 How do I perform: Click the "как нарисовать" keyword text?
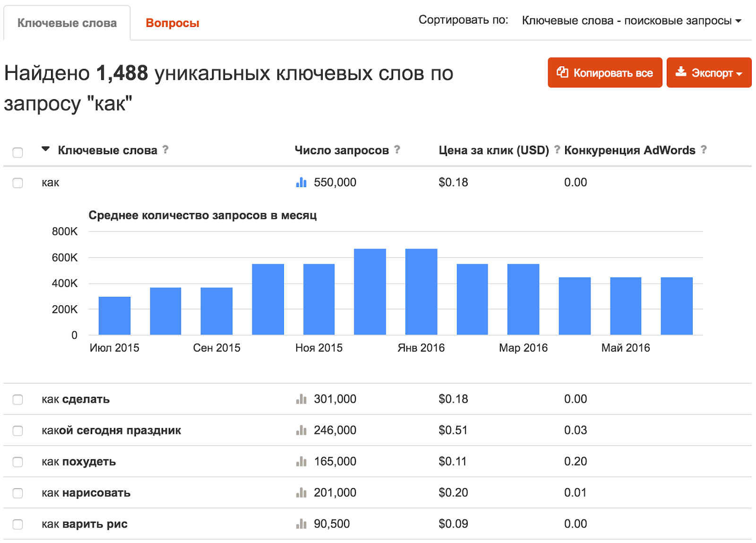(x=86, y=493)
